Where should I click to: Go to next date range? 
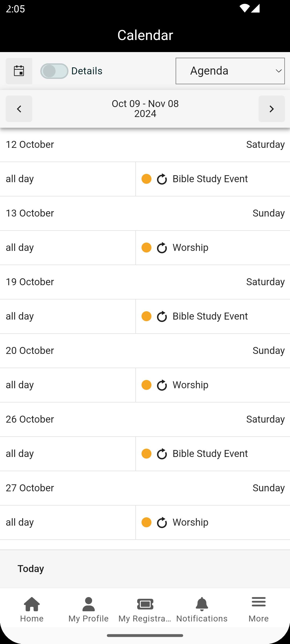pos(271,109)
